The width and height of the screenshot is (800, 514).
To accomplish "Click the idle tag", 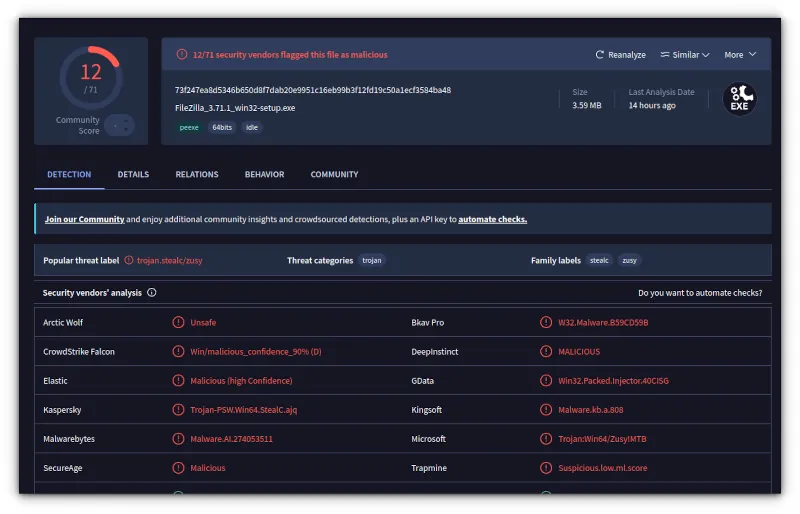I will click(252, 128).
